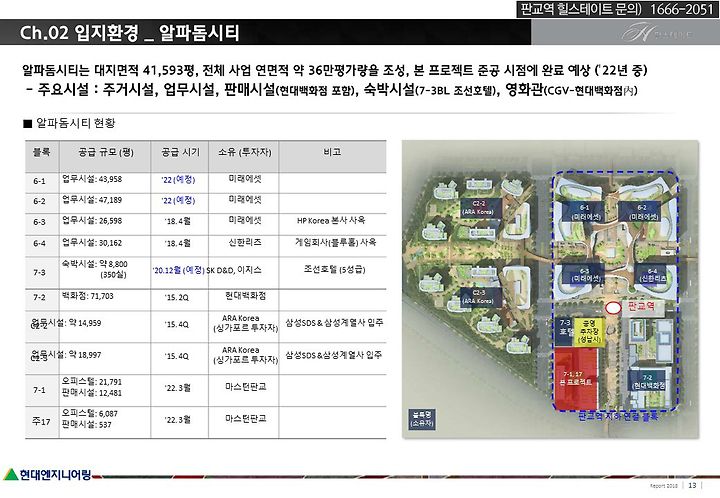This screenshot has height=498, width=720.
Task: Click the phone number 1666-2051
Action: (681, 9)
